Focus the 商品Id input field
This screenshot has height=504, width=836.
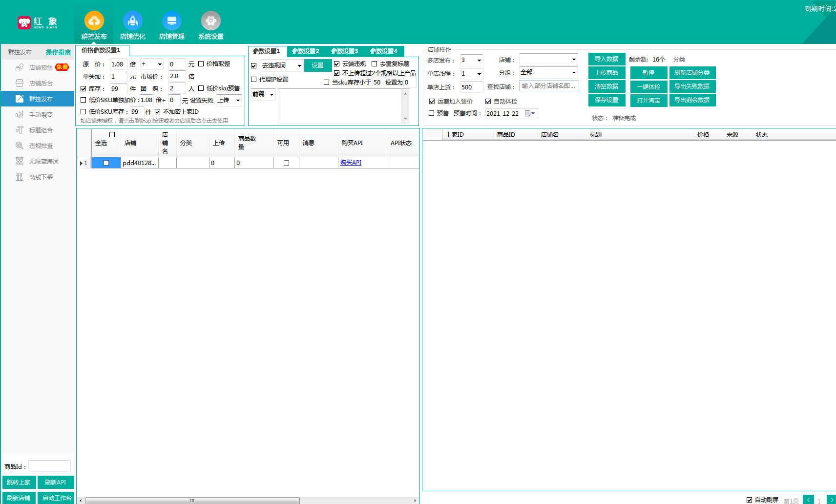point(49,466)
